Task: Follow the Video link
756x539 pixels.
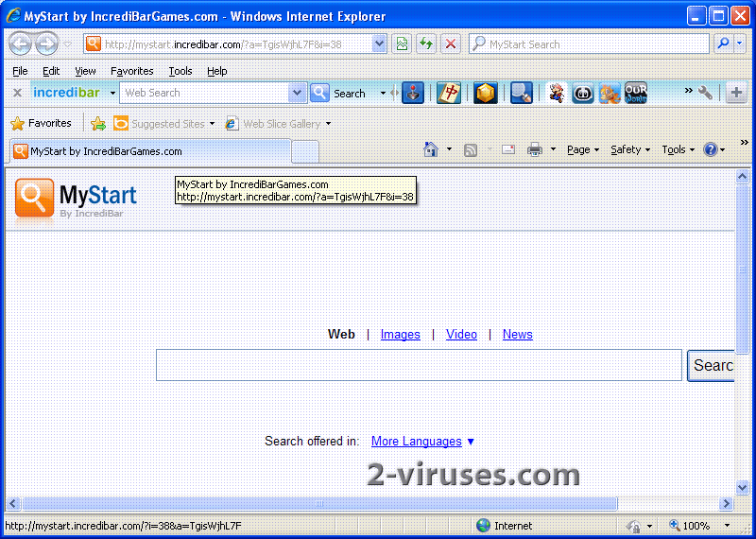Action: click(x=461, y=335)
